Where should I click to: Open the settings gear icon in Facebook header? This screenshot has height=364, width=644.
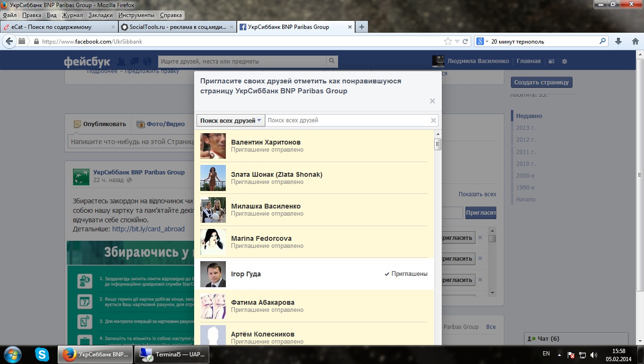(x=564, y=61)
